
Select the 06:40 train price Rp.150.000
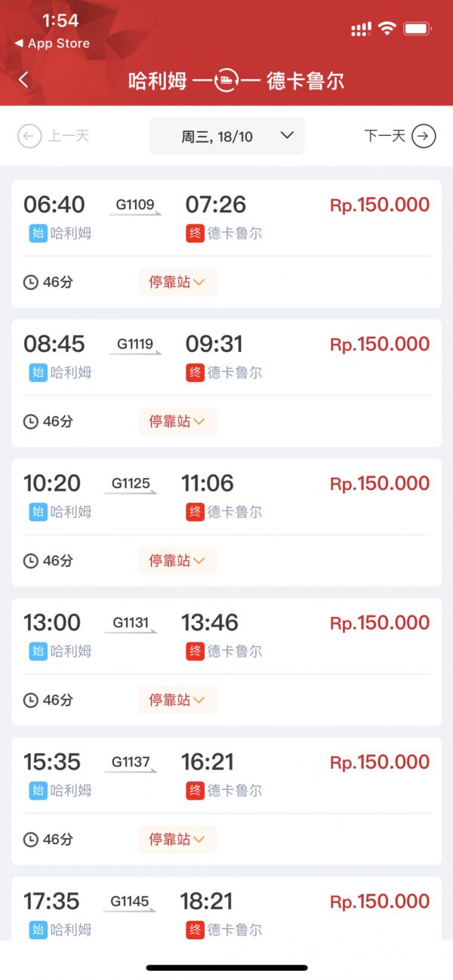tap(379, 205)
